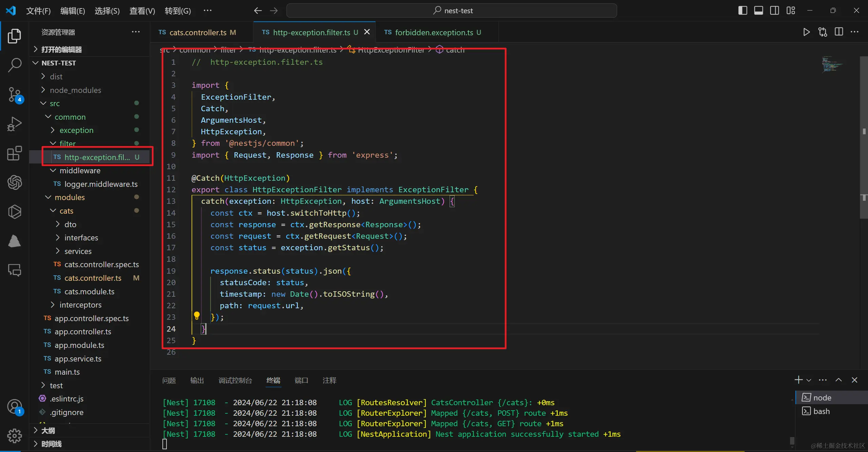Open the Selection menu
The image size is (868, 452).
(107, 11)
